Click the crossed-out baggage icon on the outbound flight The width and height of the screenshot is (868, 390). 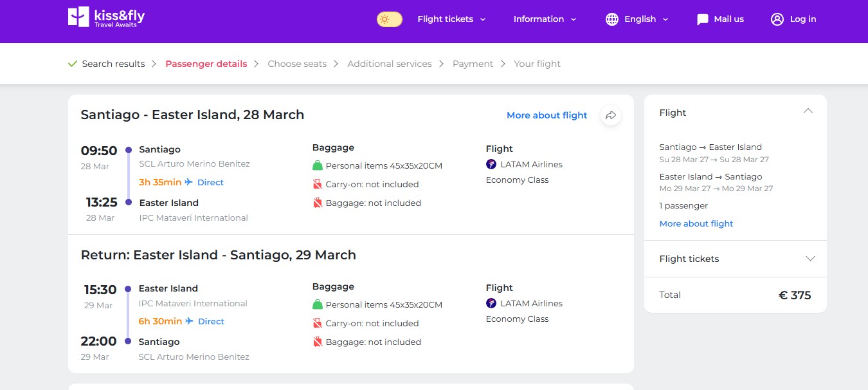pos(318,203)
